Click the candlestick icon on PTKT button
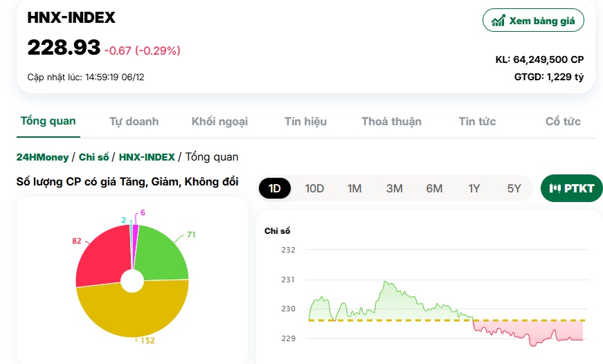Image resolution: width=603 pixels, height=364 pixels. (x=555, y=188)
